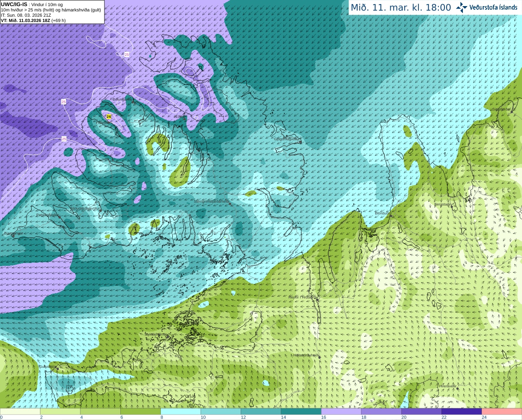This screenshot has height=420, width=522.
Task: Pick the 4–6 m/s green swatch
Action: [100, 411]
